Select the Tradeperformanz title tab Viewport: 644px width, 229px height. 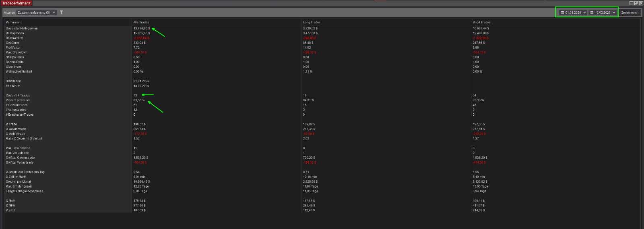click(x=16, y=3)
